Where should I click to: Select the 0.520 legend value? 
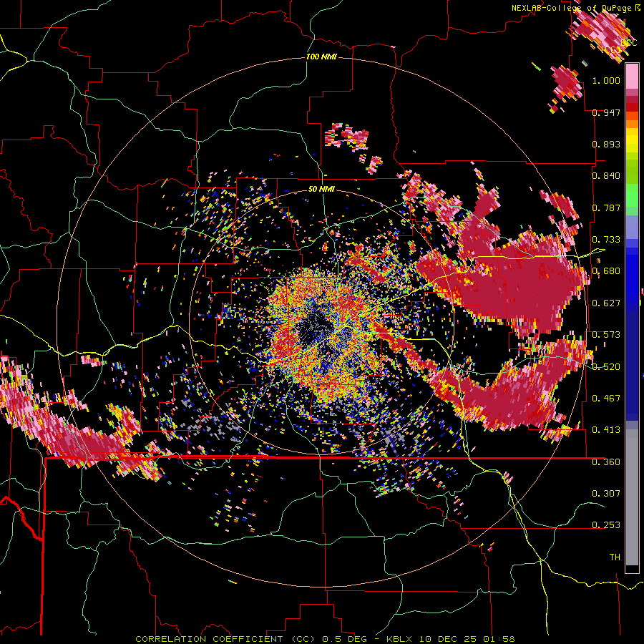point(606,367)
